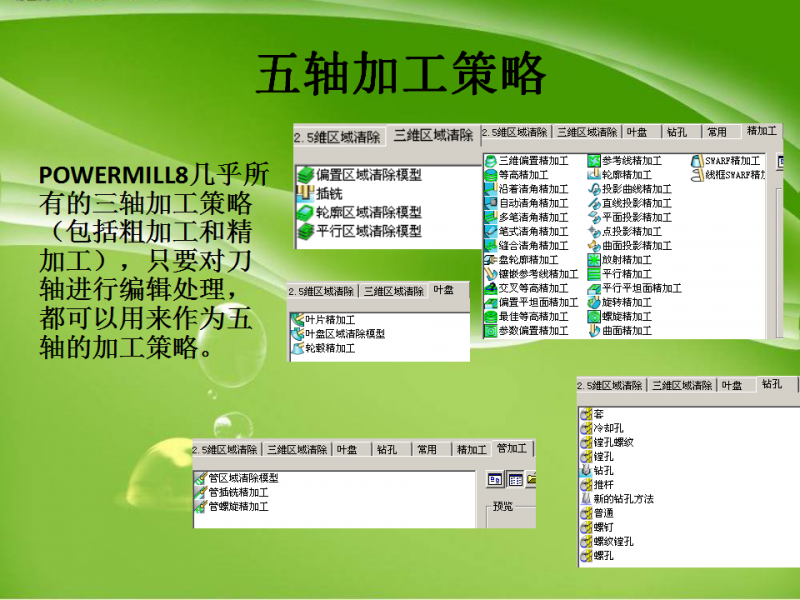
Task: Select the 等高精加工 constant-Z finishing strategy icon
Action: [490, 176]
